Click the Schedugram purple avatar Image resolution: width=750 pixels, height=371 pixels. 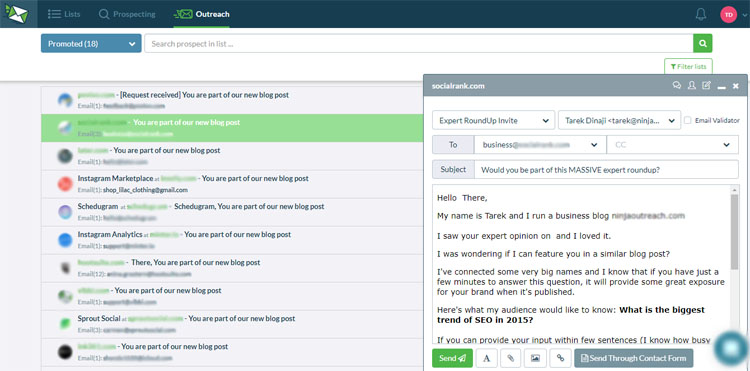point(65,212)
